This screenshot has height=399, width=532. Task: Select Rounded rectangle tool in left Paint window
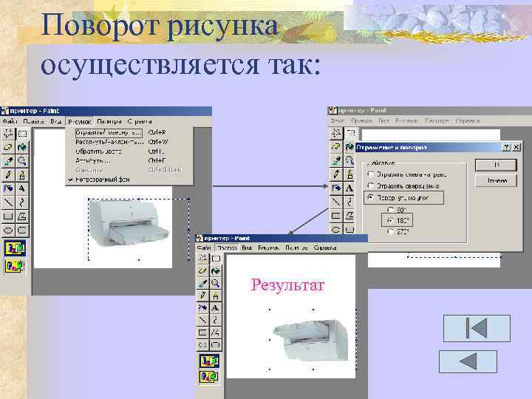pyautogui.click(x=22, y=231)
